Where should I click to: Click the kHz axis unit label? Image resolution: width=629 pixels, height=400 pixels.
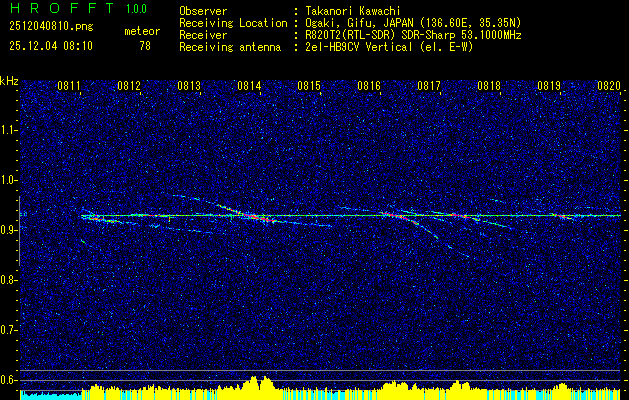point(9,81)
